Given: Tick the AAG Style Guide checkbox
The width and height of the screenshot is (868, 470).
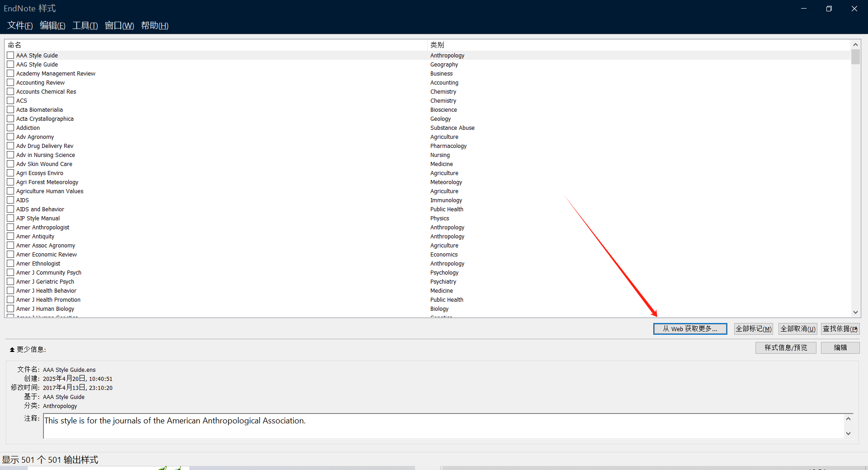Looking at the screenshot, I should click(10, 64).
